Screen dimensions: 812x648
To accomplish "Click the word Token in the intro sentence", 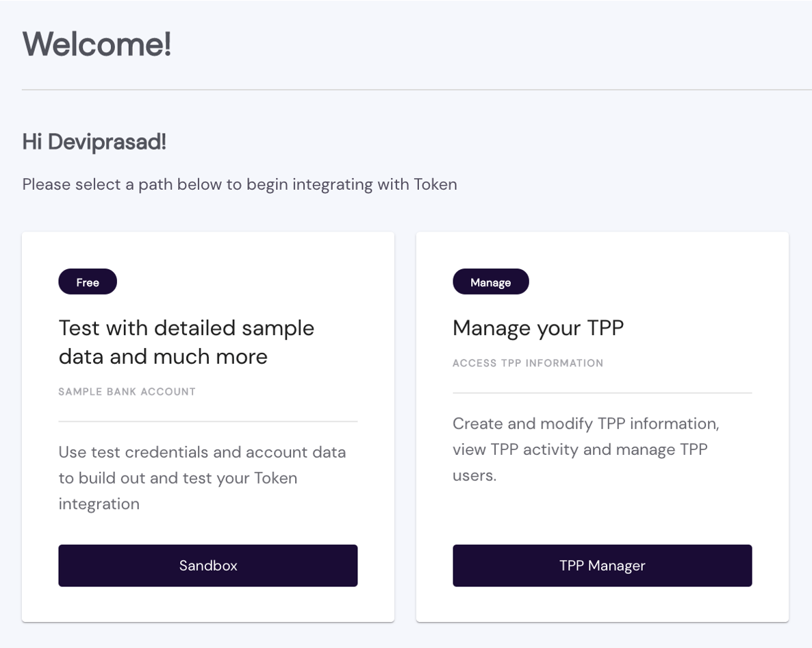I will [x=435, y=184].
